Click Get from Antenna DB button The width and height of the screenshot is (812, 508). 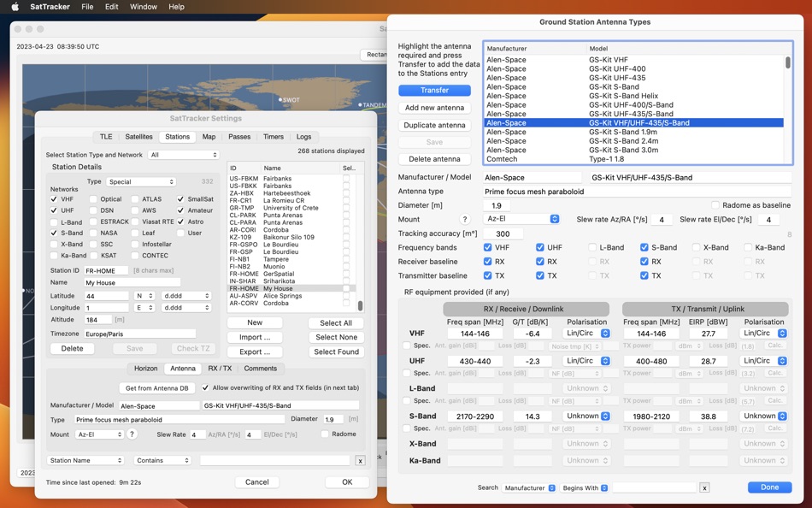(157, 388)
